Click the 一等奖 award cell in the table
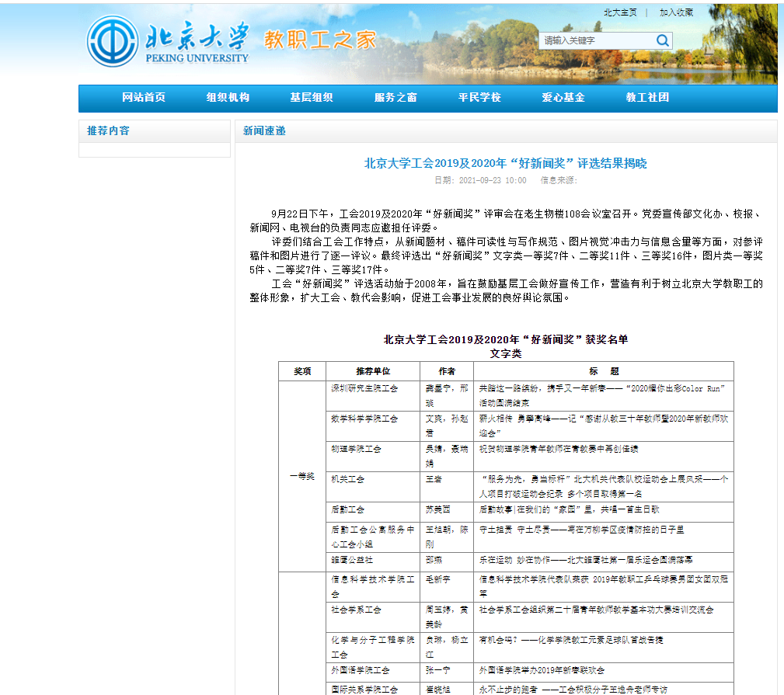The height and width of the screenshot is (695, 784). (303, 476)
